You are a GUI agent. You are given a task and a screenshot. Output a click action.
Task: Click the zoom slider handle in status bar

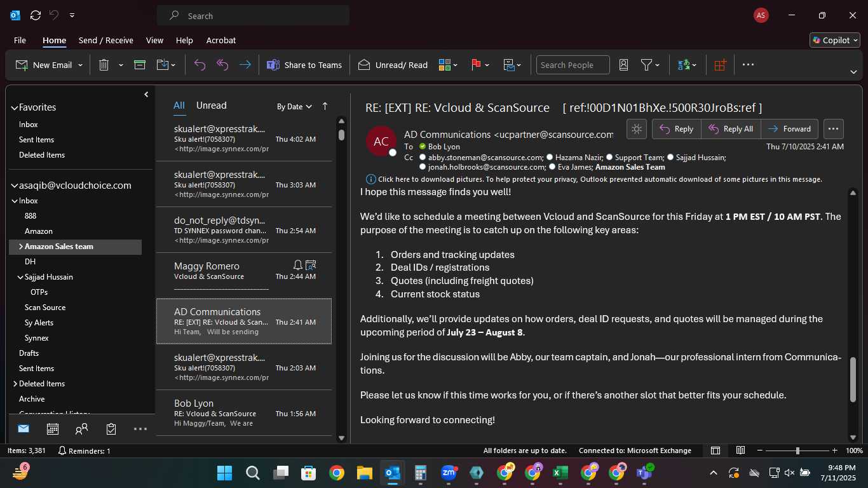point(797,451)
